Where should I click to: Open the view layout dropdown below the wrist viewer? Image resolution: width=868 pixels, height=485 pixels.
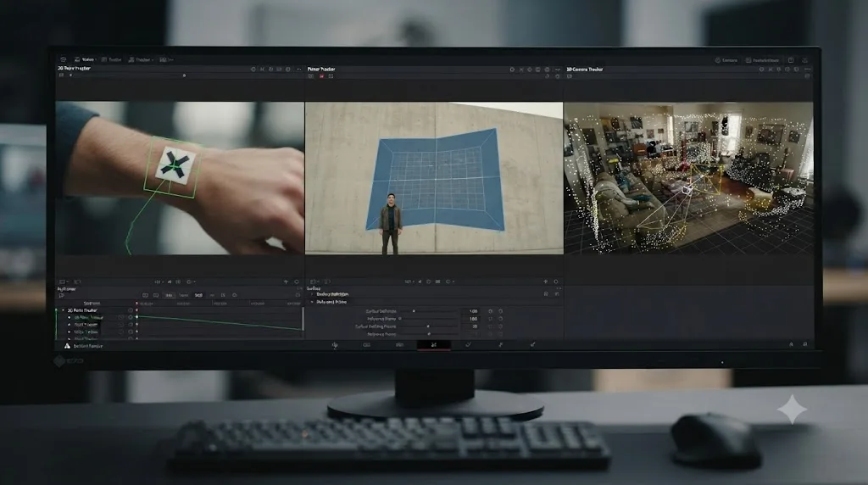[x=64, y=282]
